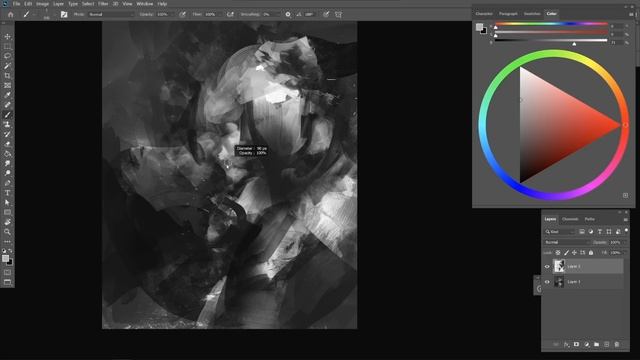Select the Pen tool
The height and width of the screenshot is (360, 640).
7,183
